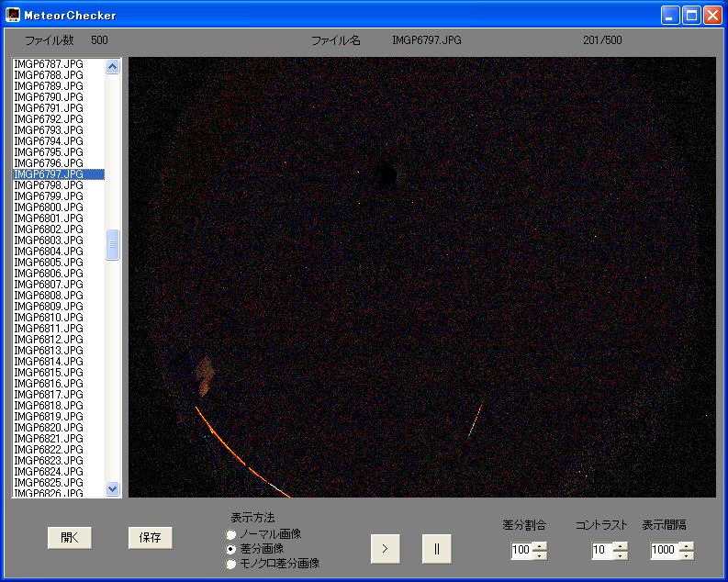The image size is (728, 582).
Task: Click the 表示間隔 value field
Action: [x=664, y=551]
